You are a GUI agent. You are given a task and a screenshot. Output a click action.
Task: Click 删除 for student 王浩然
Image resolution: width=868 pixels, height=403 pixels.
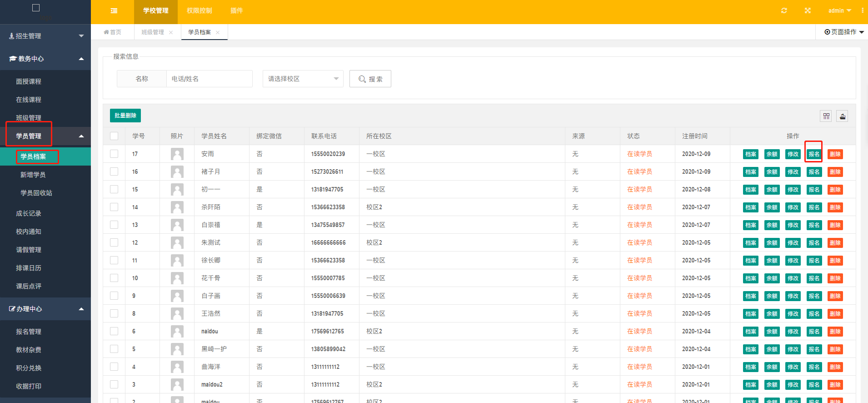(x=835, y=314)
